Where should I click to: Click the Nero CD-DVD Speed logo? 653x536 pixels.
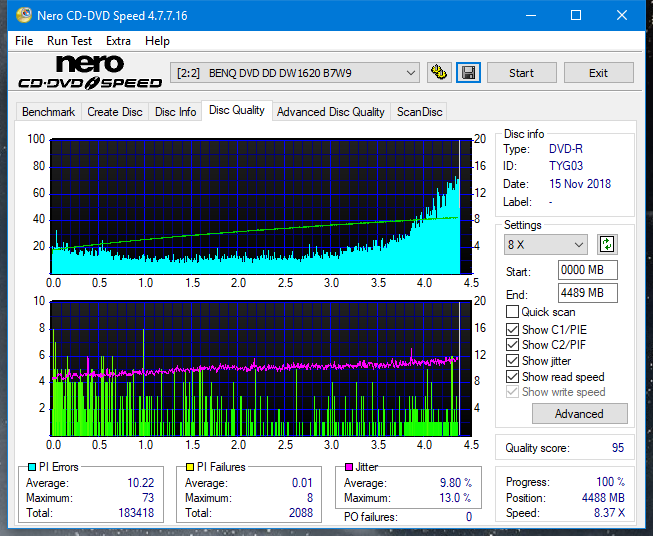click(90, 72)
